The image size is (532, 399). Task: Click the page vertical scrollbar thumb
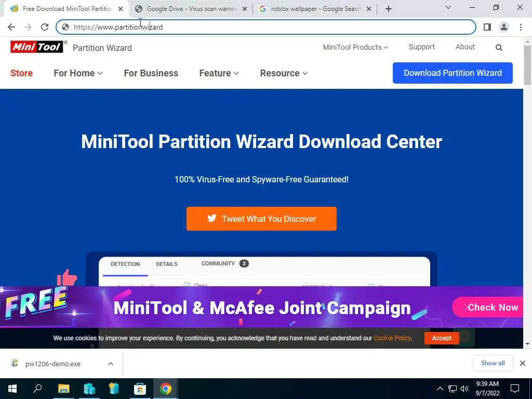click(x=527, y=64)
